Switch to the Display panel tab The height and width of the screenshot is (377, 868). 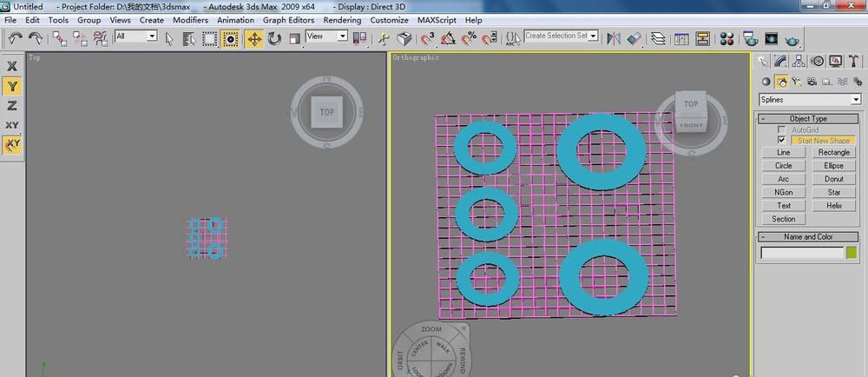[x=835, y=61]
